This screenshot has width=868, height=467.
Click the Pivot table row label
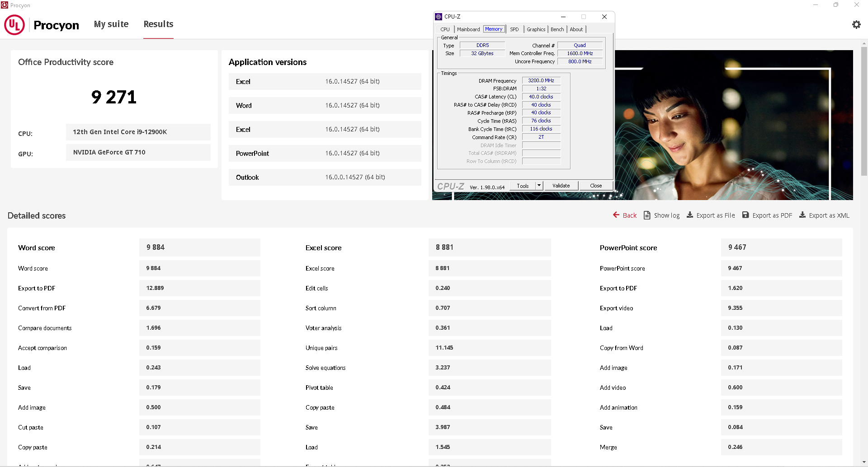[319, 388]
